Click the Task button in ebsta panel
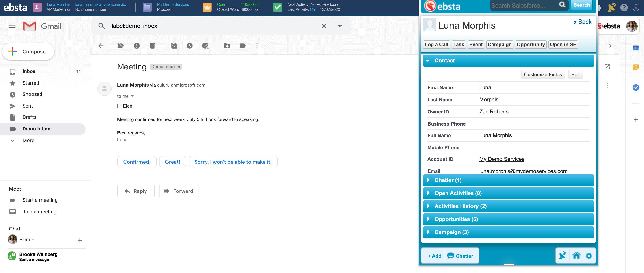This screenshot has height=273, width=644. pyautogui.click(x=459, y=45)
